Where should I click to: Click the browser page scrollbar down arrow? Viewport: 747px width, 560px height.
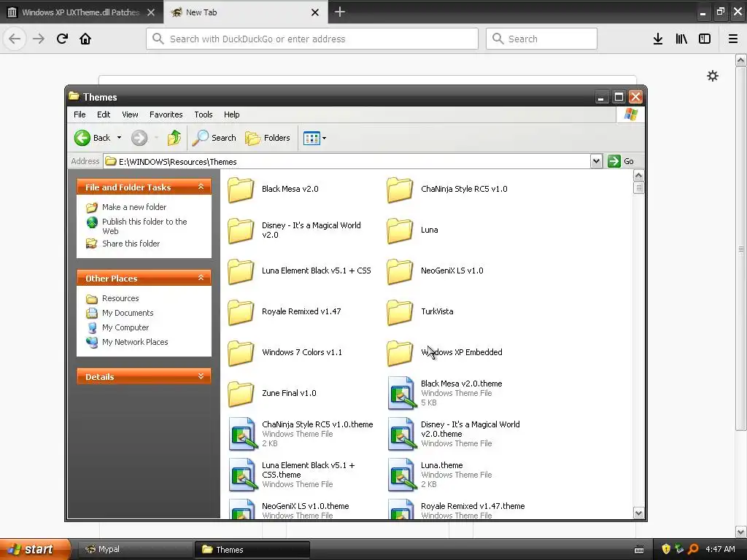coord(741,532)
